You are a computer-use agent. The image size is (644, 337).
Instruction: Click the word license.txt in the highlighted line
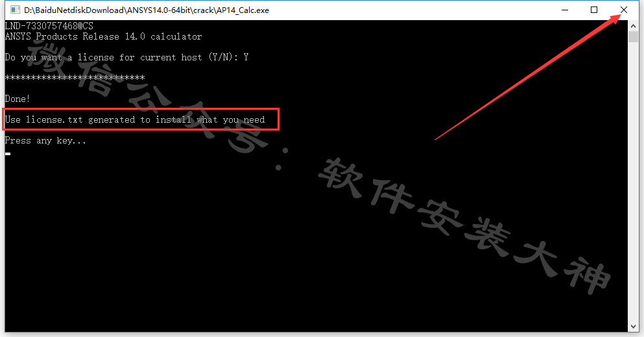pyautogui.click(x=54, y=119)
